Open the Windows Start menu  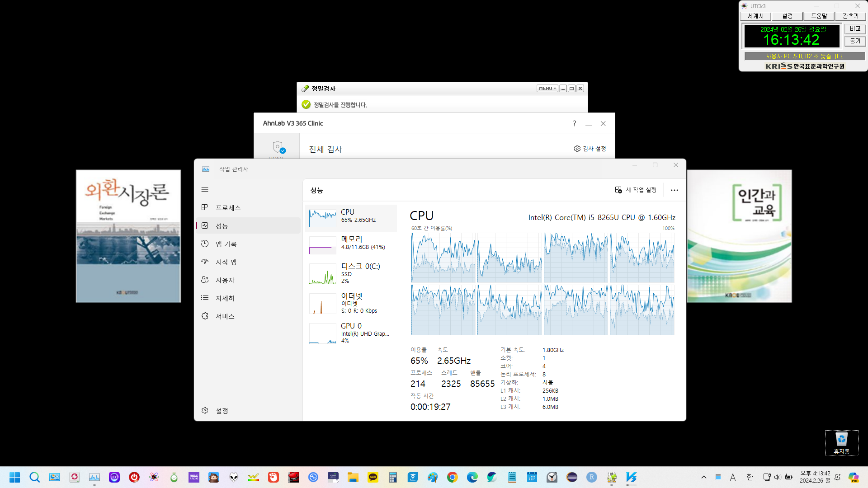coord(15,477)
